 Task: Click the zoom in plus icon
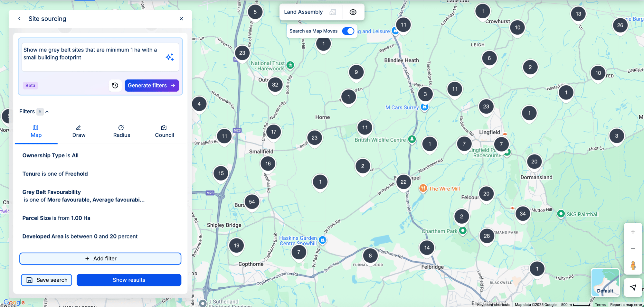pos(633,232)
